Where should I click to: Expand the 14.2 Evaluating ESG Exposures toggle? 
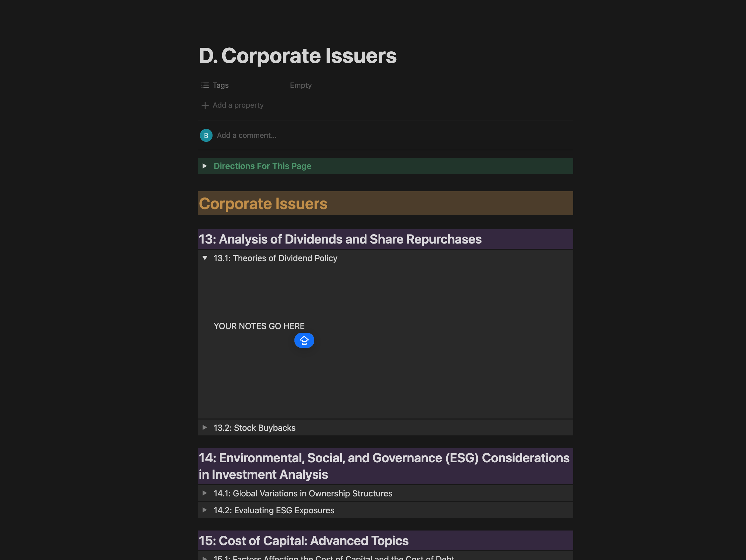[205, 510]
